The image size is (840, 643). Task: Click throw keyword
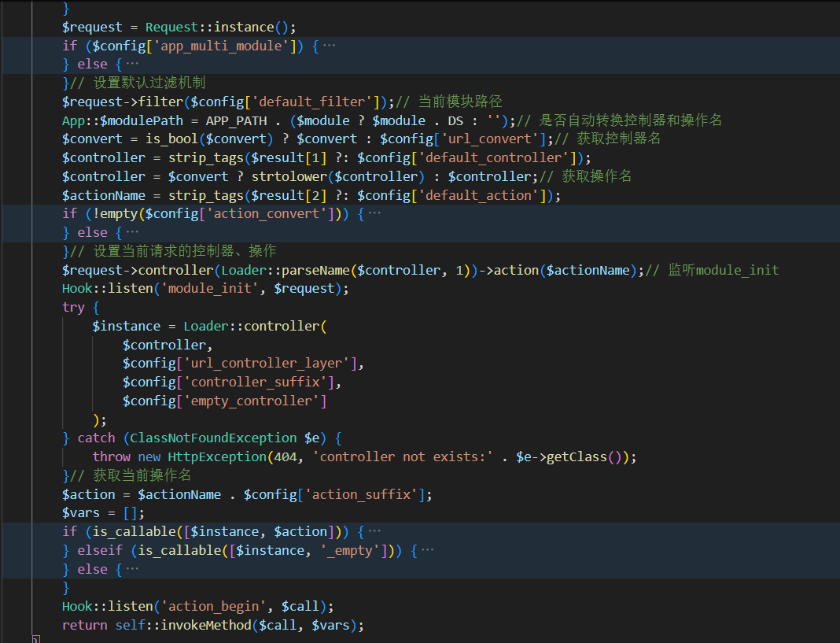click(111, 457)
